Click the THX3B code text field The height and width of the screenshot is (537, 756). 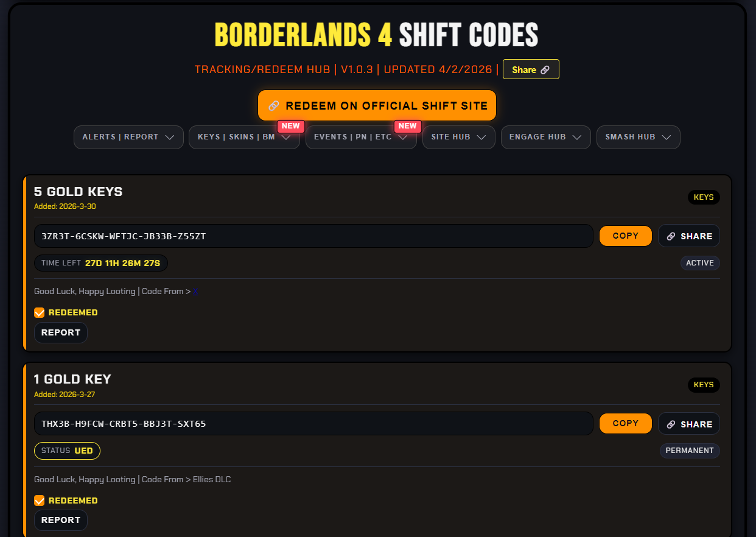[313, 424]
